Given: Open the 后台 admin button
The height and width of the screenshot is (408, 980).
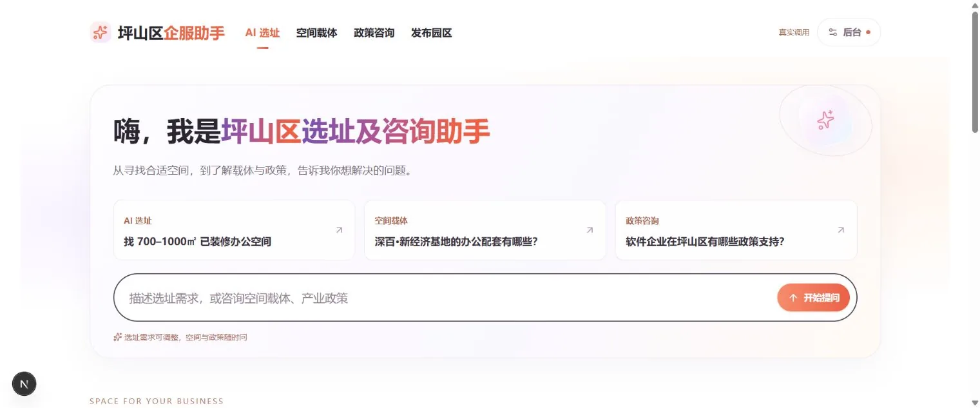Looking at the screenshot, I should coord(849,32).
